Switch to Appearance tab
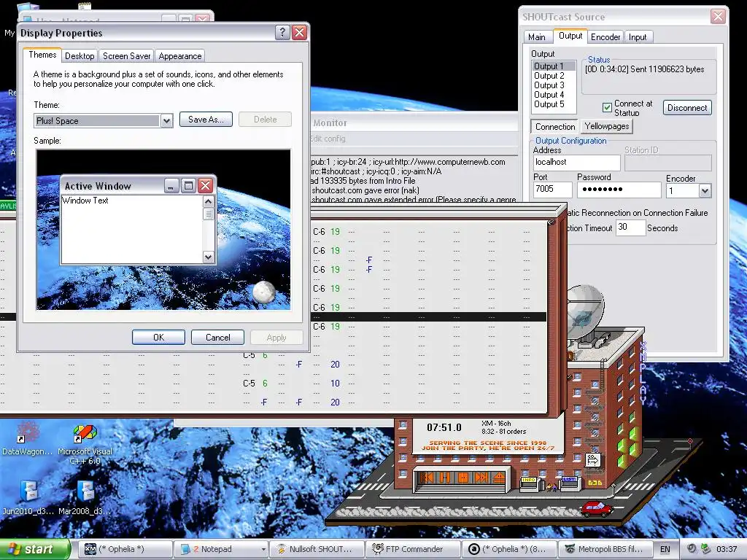Screen dimensions: 747x560 (x=180, y=55)
